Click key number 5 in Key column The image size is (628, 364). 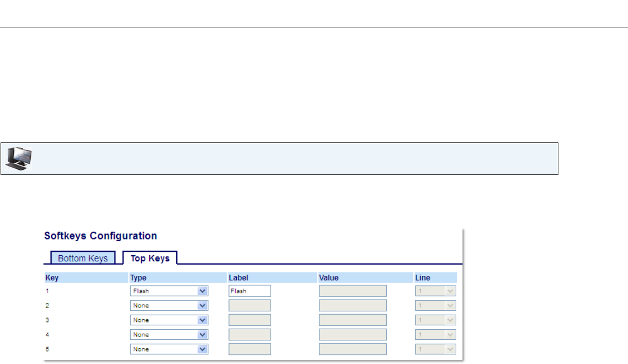(x=47, y=349)
